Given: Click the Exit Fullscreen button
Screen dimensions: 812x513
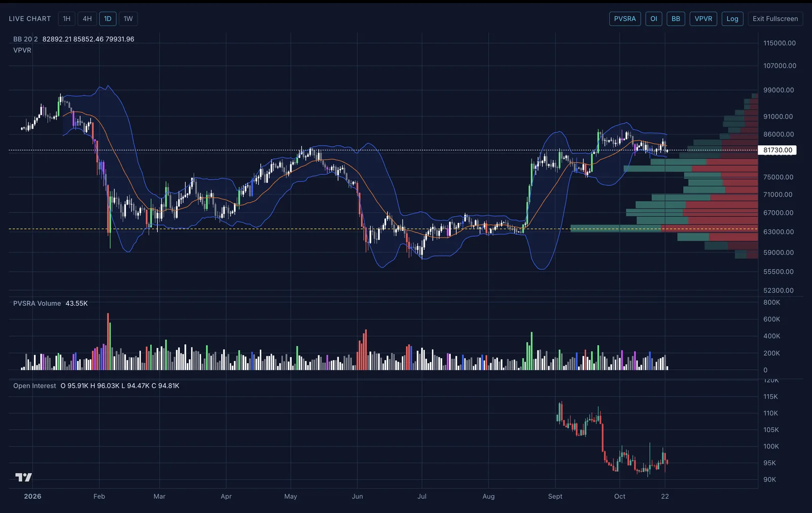Looking at the screenshot, I should (775, 19).
